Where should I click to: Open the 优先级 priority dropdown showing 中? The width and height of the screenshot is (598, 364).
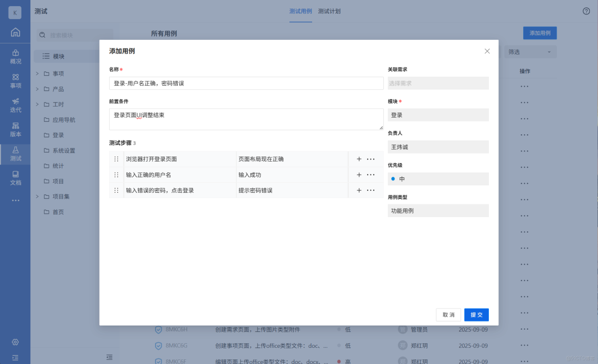(437, 179)
